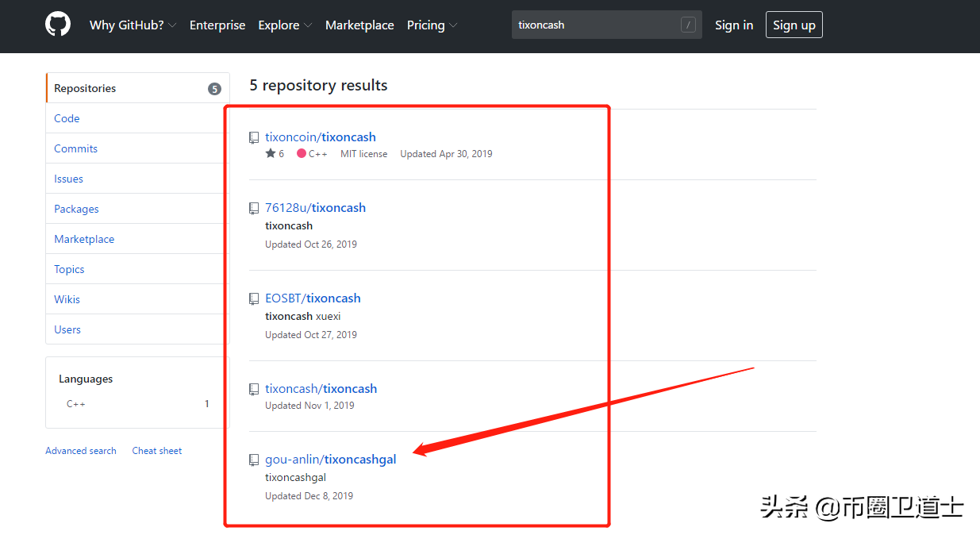The height and width of the screenshot is (535, 980).
Task: Click the Repositories count badge 5
Action: click(214, 89)
